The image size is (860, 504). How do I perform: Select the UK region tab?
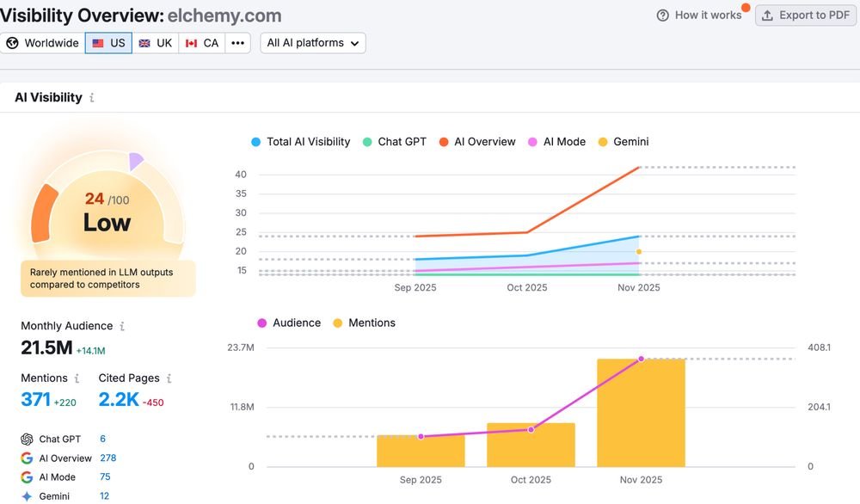coord(155,43)
